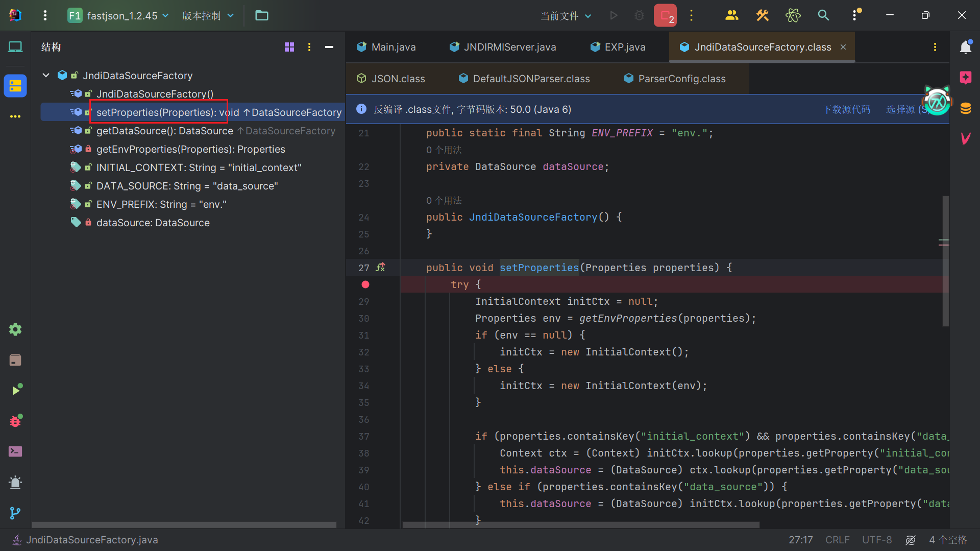Open Code With Me people icon
The height and width of the screenshot is (551, 980).
point(731,15)
